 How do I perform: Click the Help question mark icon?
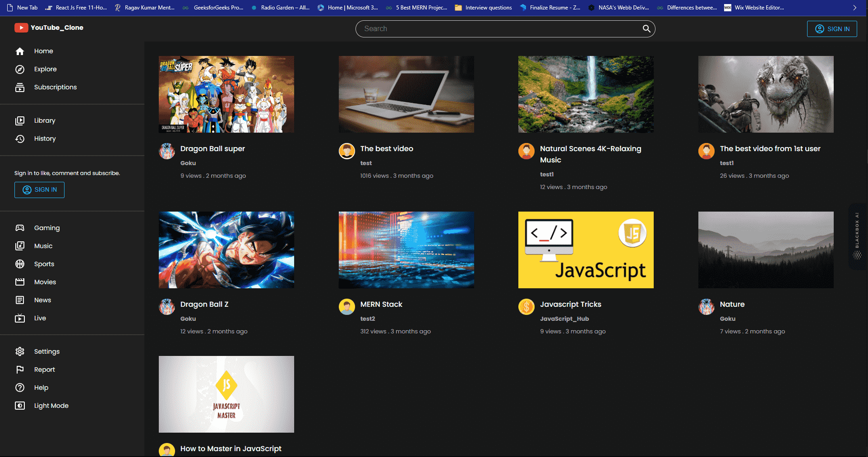pos(20,388)
